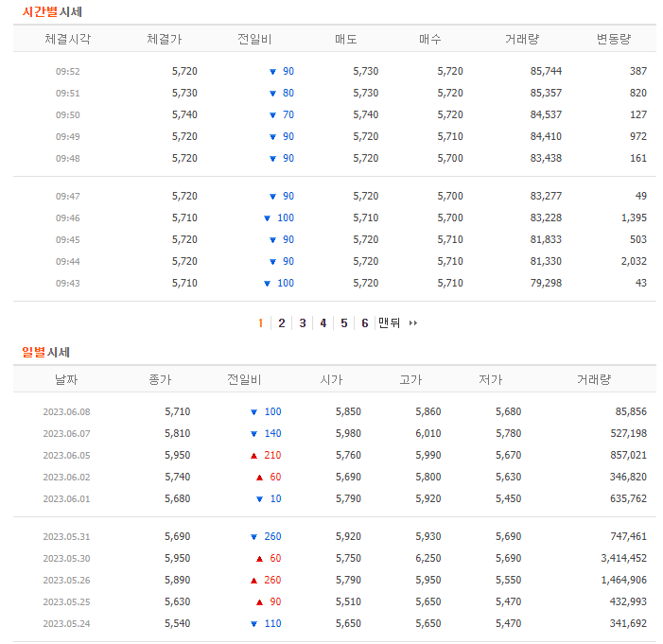Click the down-arrow icon in the 2023.06.01 row
This screenshot has width=663, height=644.
pyautogui.click(x=259, y=499)
